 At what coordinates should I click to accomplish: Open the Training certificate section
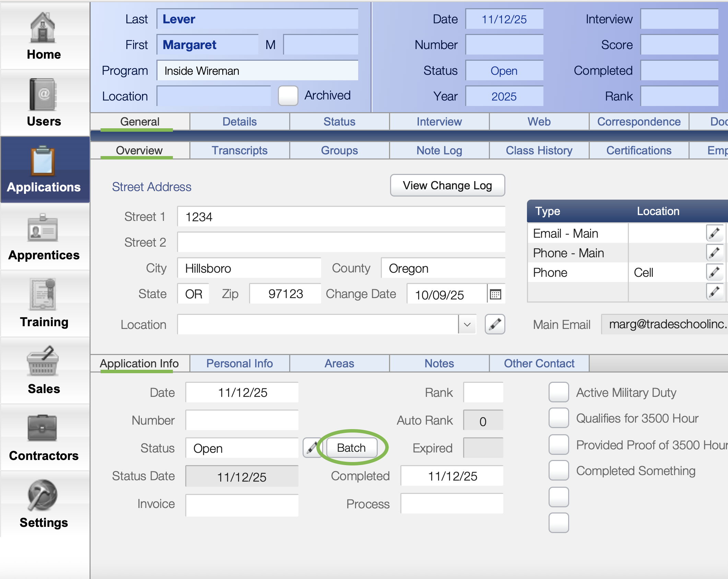click(44, 304)
